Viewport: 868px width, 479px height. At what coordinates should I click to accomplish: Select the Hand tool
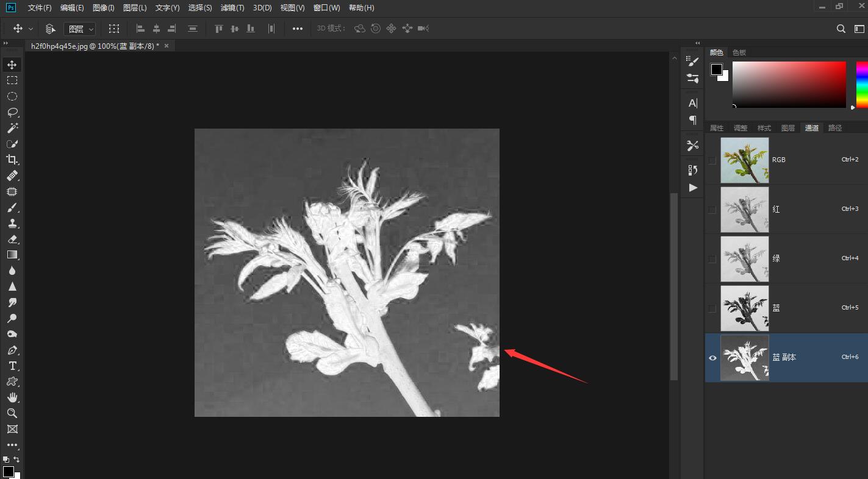click(x=12, y=397)
